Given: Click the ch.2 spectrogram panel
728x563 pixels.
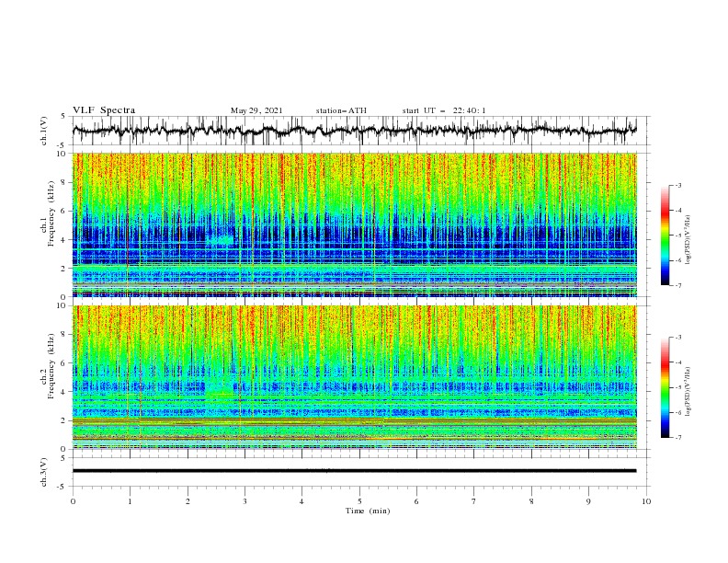Looking at the screenshot, I should coord(354,377).
